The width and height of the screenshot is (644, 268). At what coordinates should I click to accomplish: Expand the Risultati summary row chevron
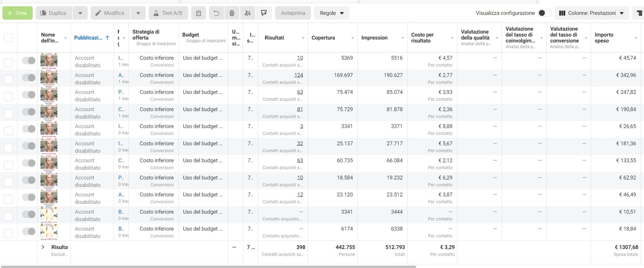(43, 247)
